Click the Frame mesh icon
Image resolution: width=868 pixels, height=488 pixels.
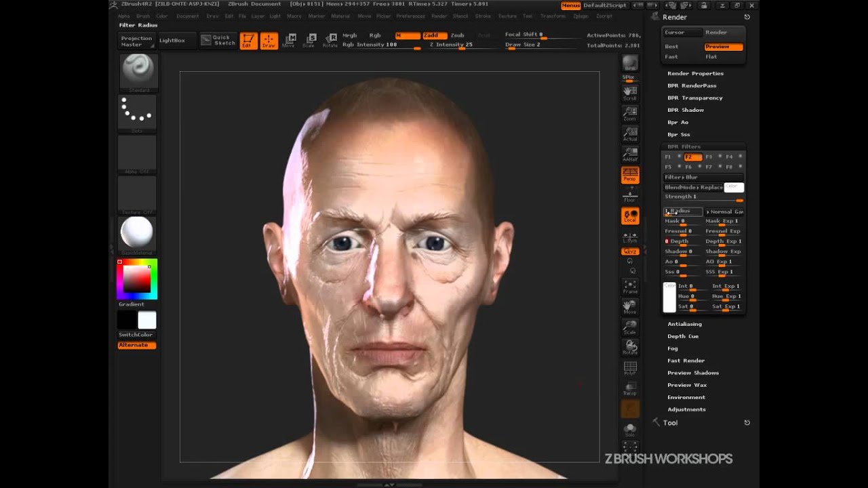tap(630, 287)
